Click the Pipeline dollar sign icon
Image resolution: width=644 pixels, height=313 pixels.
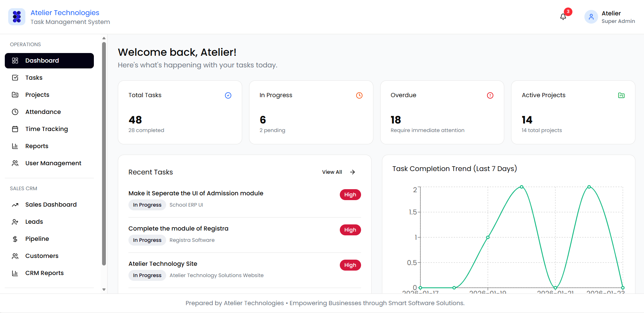[x=15, y=239]
